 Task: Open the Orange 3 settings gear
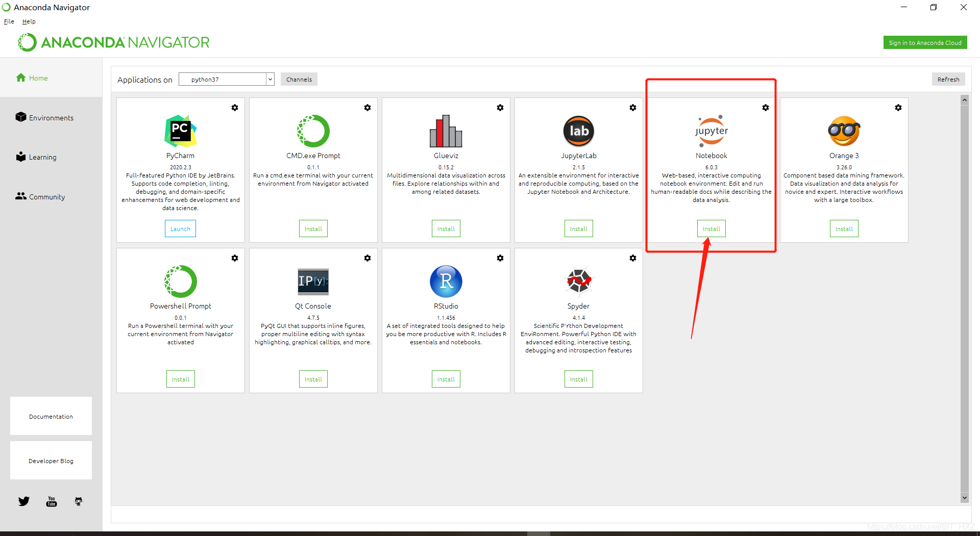tap(898, 108)
